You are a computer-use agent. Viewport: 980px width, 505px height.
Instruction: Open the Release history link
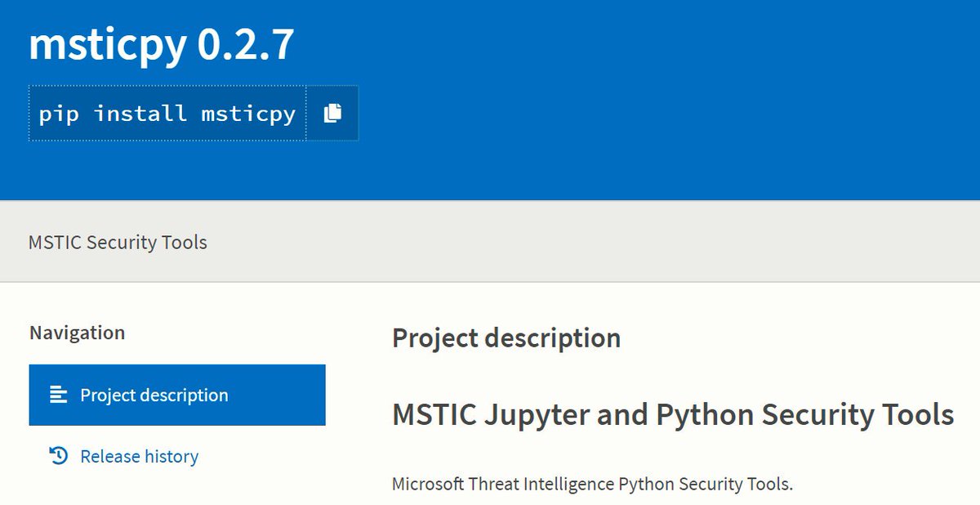point(139,456)
